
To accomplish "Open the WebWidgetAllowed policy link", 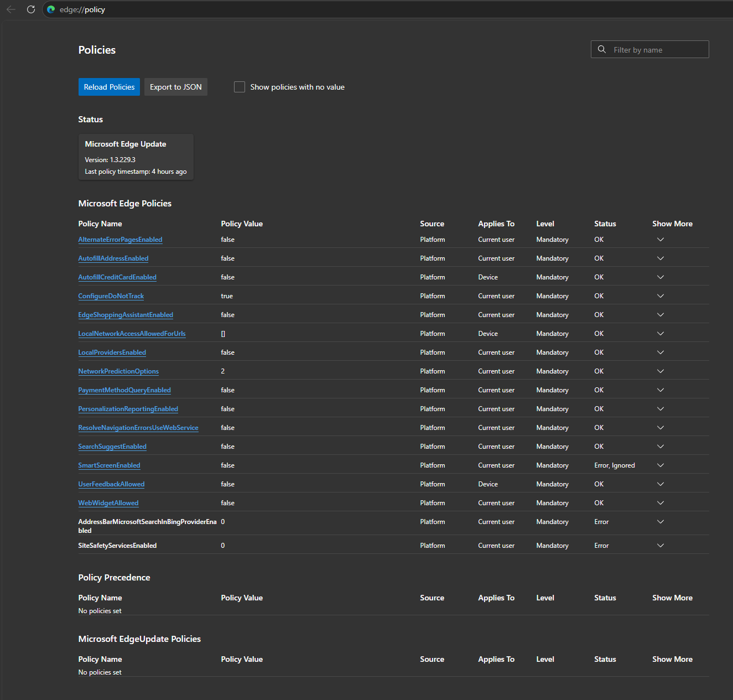I will (x=108, y=503).
